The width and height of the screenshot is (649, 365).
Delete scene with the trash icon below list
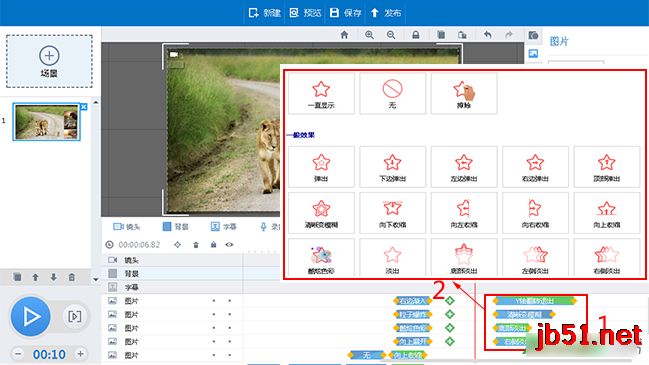coord(72,277)
